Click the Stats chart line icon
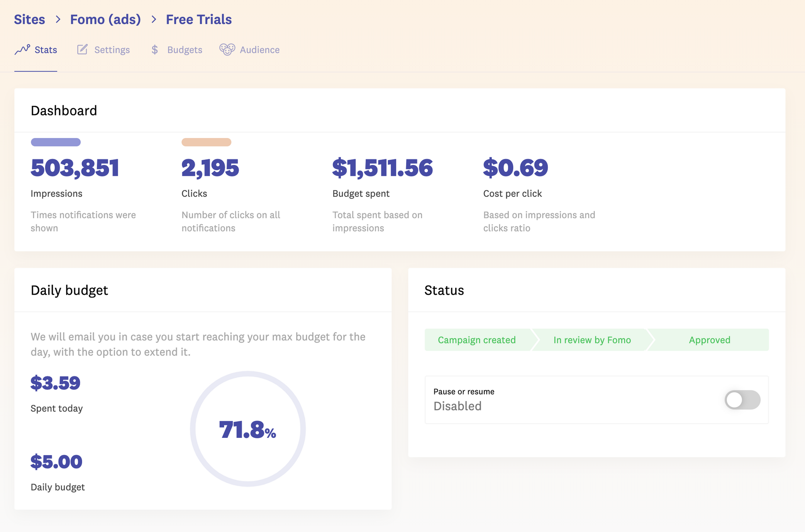This screenshot has width=805, height=532. click(x=22, y=49)
